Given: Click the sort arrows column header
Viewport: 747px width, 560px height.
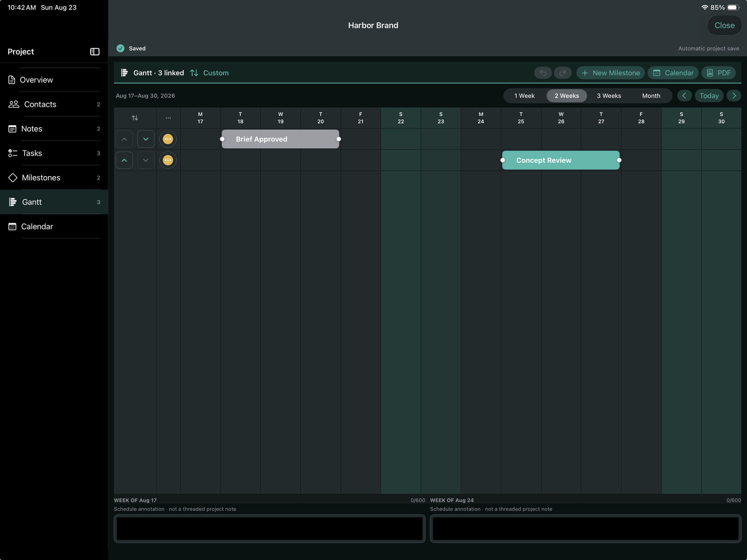Looking at the screenshot, I should tap(135, 118).
